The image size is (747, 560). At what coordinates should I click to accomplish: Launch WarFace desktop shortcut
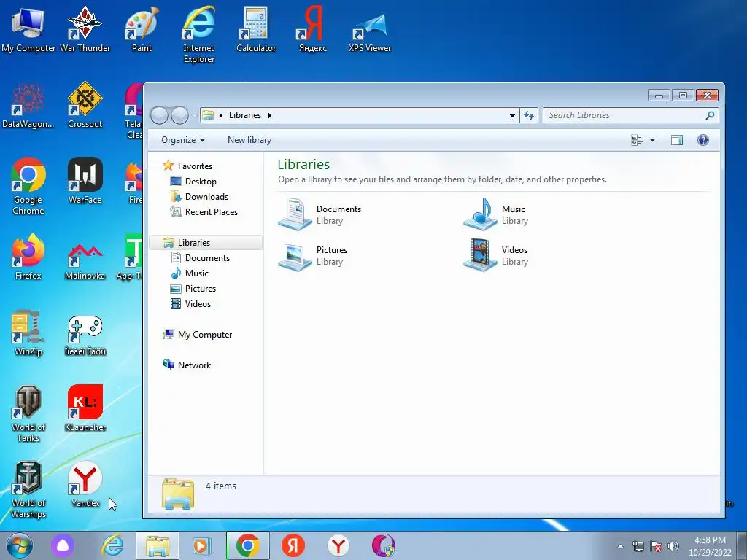pos(85,181)
